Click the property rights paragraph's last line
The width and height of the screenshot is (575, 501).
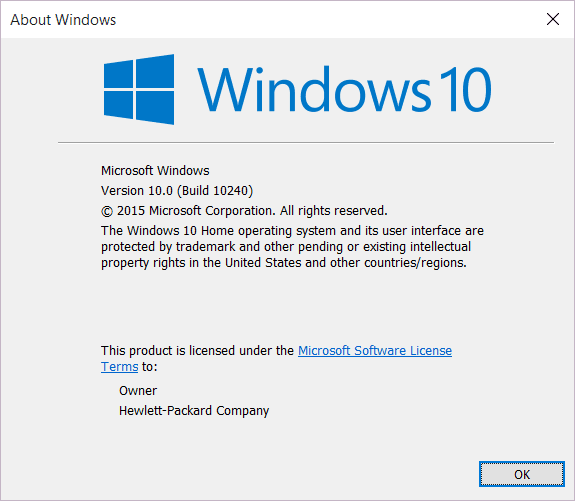click(284, 263)
